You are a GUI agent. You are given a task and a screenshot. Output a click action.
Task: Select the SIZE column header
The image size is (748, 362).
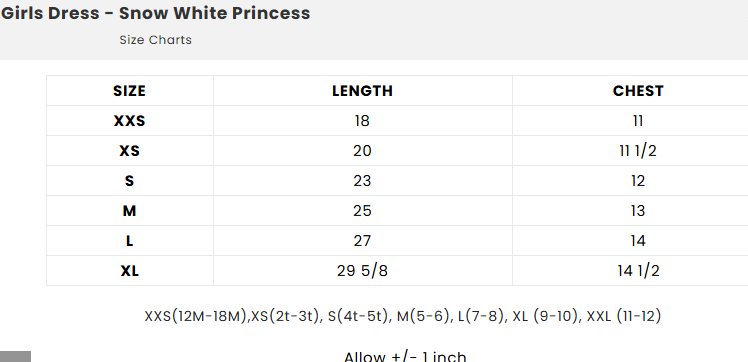click(x=129, y=91)
